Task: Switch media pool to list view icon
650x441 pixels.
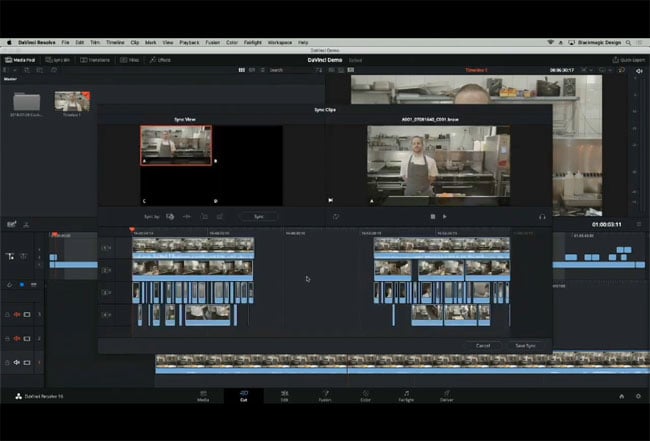Action: click(x=262, y=70)
